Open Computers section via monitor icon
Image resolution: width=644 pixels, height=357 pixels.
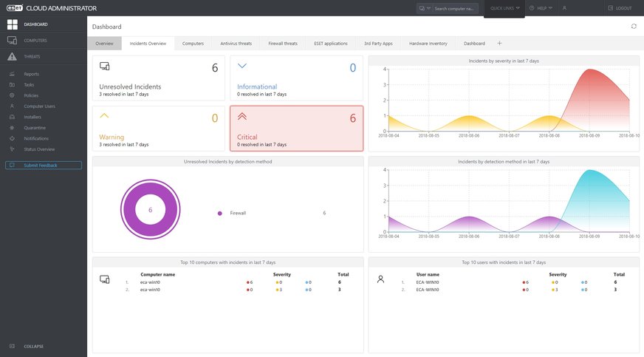pyautogui.click(x=12, y=41)
